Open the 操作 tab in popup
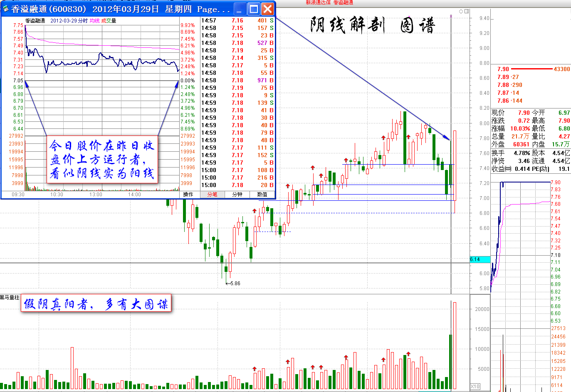The width and height of the screenshot is (571, 392). [x=188, y=194]
